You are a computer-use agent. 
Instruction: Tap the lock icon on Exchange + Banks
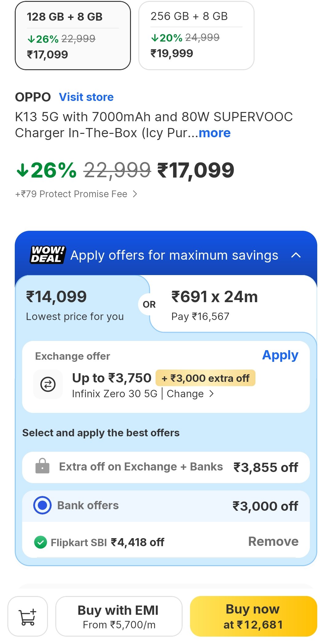click(x=42, y=467)
